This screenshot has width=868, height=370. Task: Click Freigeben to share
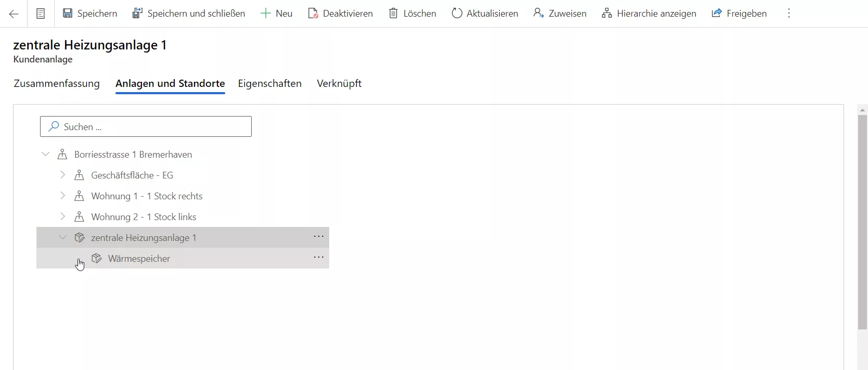click(739, 14)
